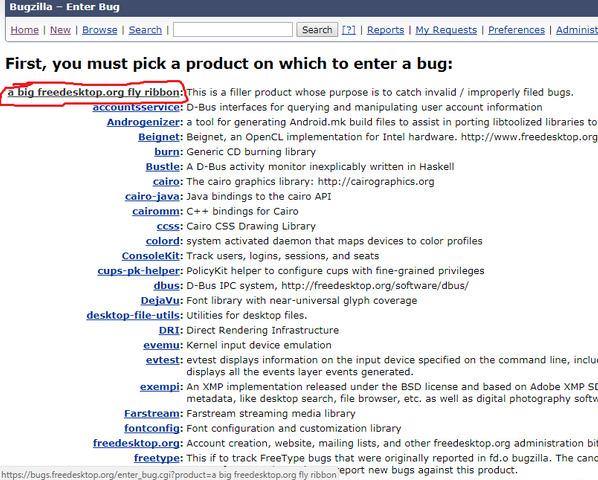Select the DejaVu product

(x=160, y=300)
